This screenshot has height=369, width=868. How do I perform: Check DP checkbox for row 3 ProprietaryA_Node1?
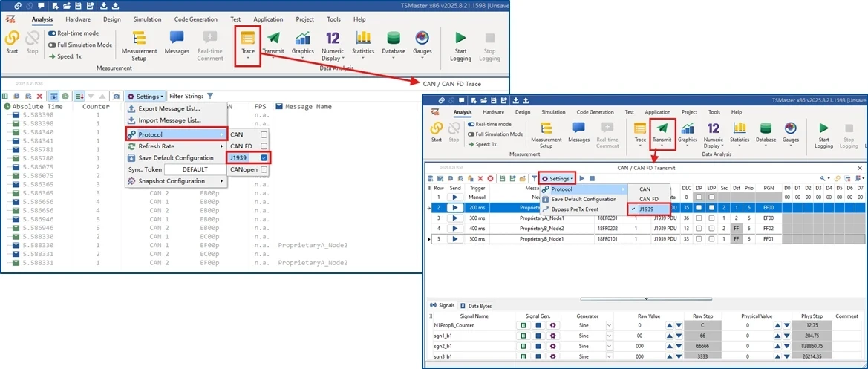[699, 218]
